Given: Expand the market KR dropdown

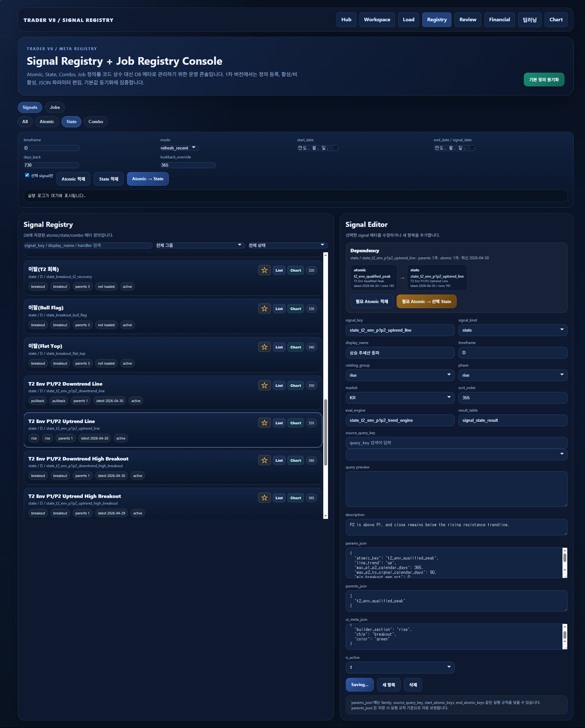Looking at the screenshot, I should click(400, 398).
